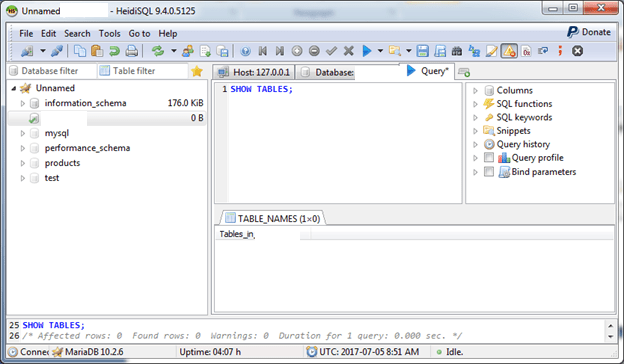Expand the SQL functions helper node
Image resolution: width=624 pixels, height=364 pixels.
475,104
